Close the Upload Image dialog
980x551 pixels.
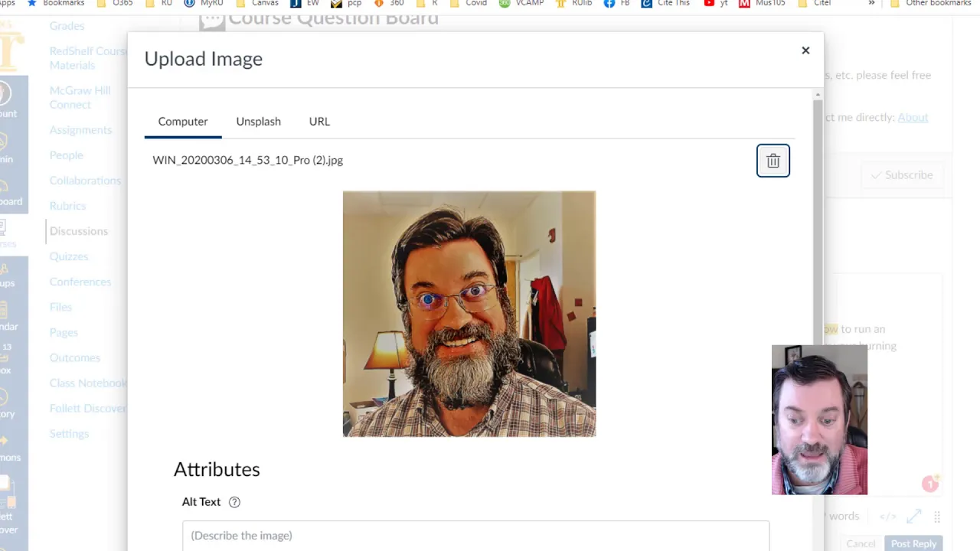coord(805,51)
